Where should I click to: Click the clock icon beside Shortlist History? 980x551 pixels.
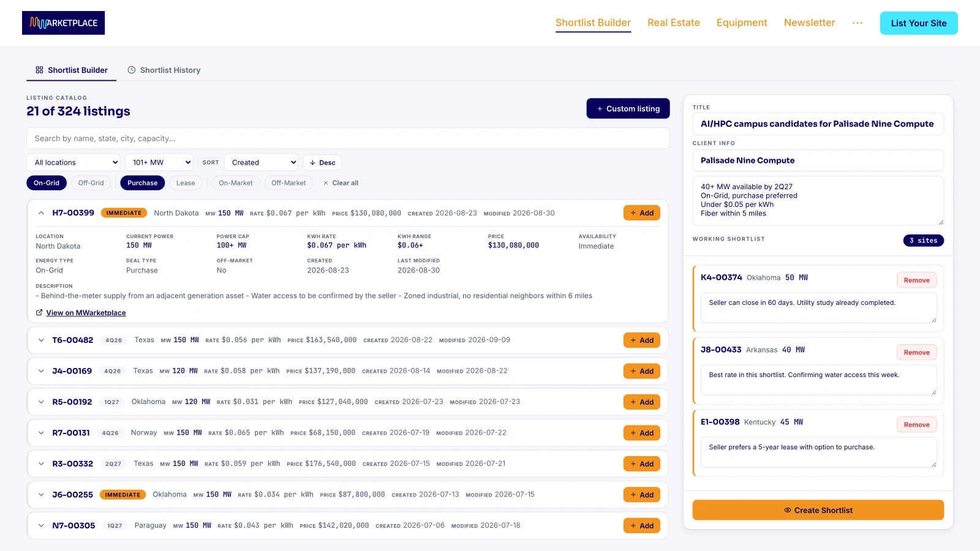pos(131,70)
